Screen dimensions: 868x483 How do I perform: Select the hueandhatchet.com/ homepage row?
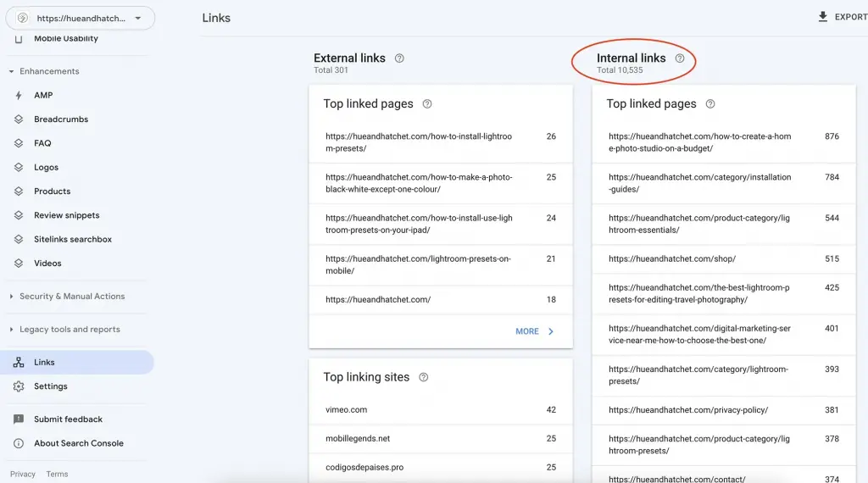[441, 300]
